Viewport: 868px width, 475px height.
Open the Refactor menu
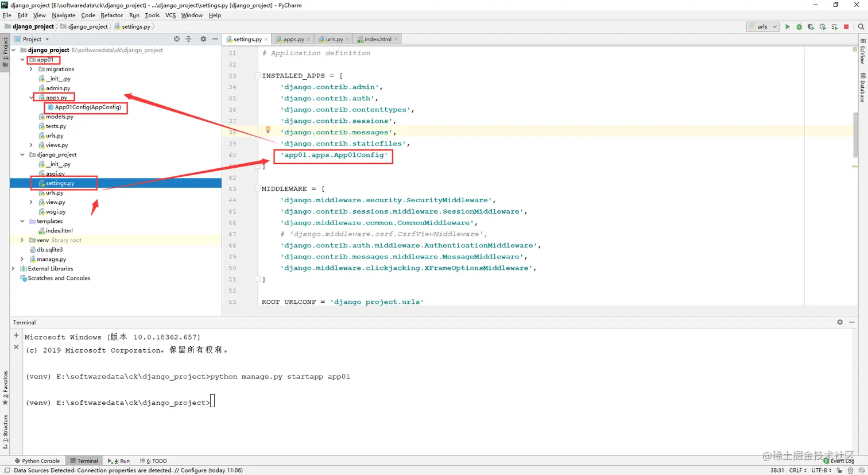(x=111, y=16)
